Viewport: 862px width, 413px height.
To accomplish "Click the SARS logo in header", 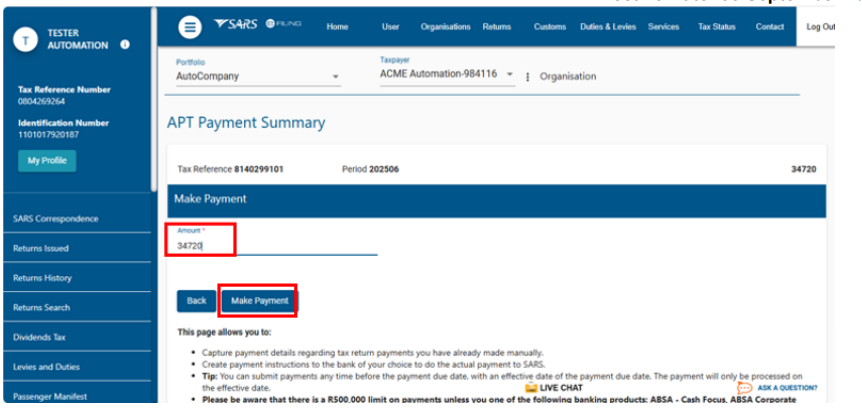I will (236, 25).
